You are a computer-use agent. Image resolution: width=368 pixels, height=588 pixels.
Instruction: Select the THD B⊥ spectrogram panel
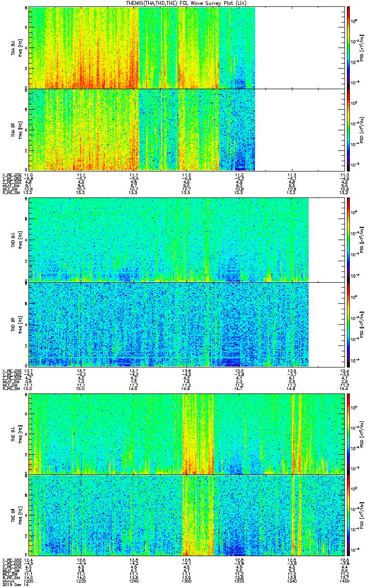(186, 240)
